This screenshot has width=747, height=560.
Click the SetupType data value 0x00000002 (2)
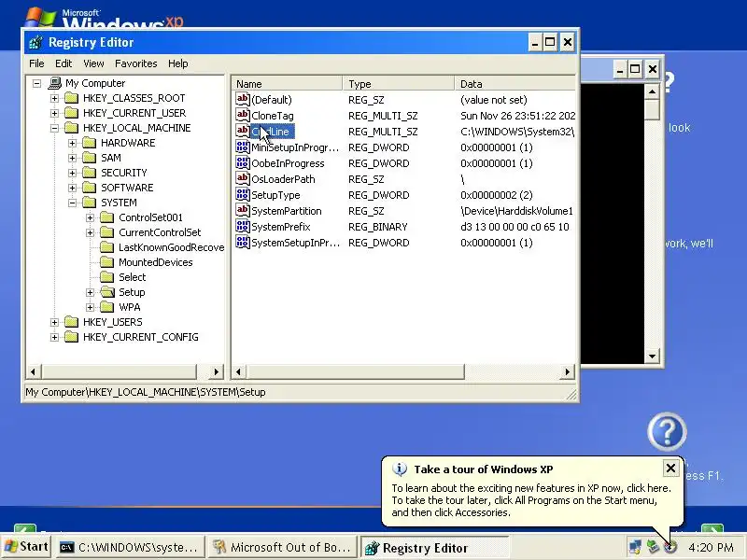pos(497,195)
